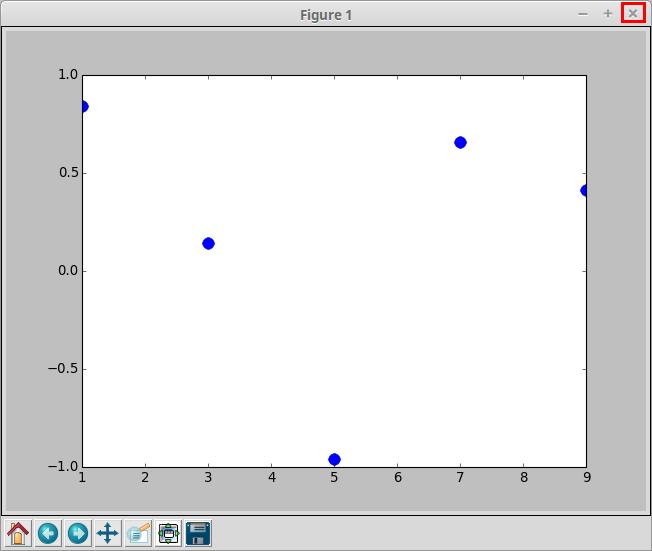The width and height of the screenshot is (652, 551).
Task: Activate the Pan/Zoom cross-arrows tool
Action: point(108,533)
